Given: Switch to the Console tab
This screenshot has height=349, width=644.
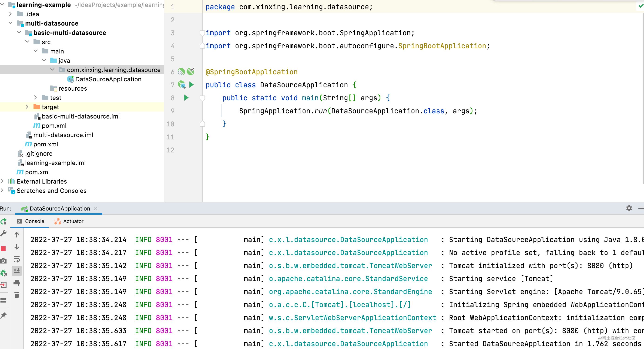Looking at the screenshot, I should 30,221.
